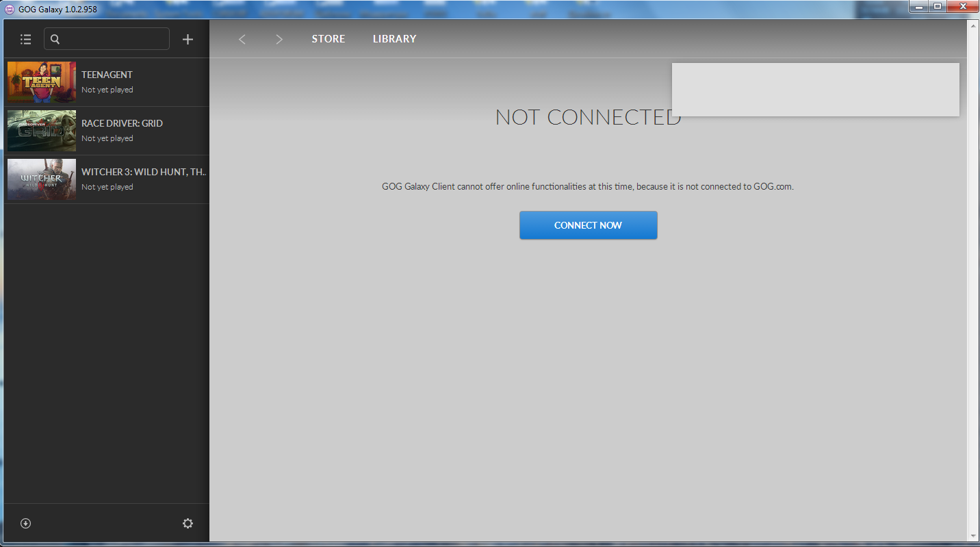The height and width of the screenshot is (547, 980).
Task: Select RACE DRIVER: GRID in sidebar
Action: coord(107,131)
